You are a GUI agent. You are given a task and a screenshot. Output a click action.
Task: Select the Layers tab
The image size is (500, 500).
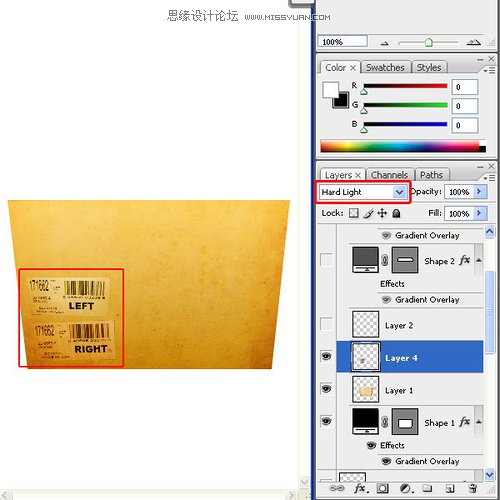point(339,175)
